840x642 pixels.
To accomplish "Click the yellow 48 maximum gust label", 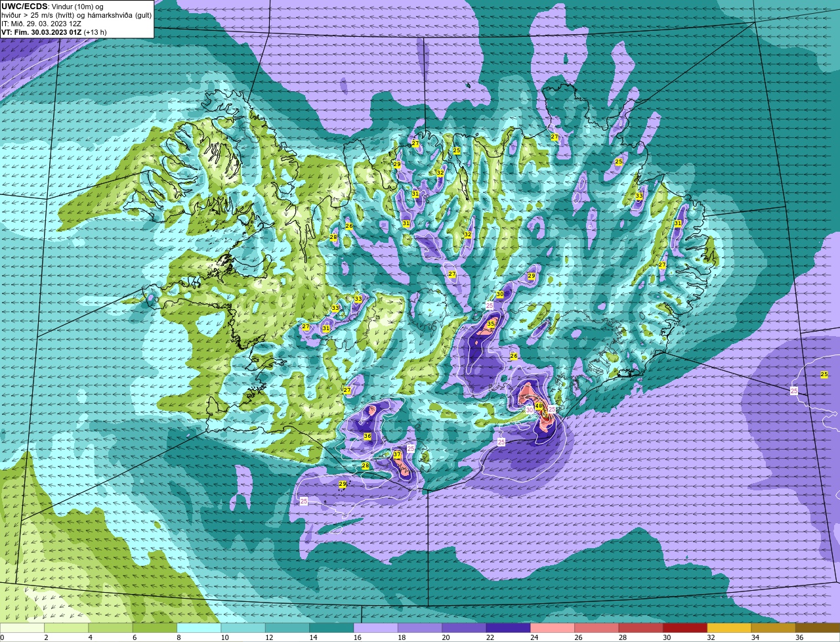I will point(539,406).
